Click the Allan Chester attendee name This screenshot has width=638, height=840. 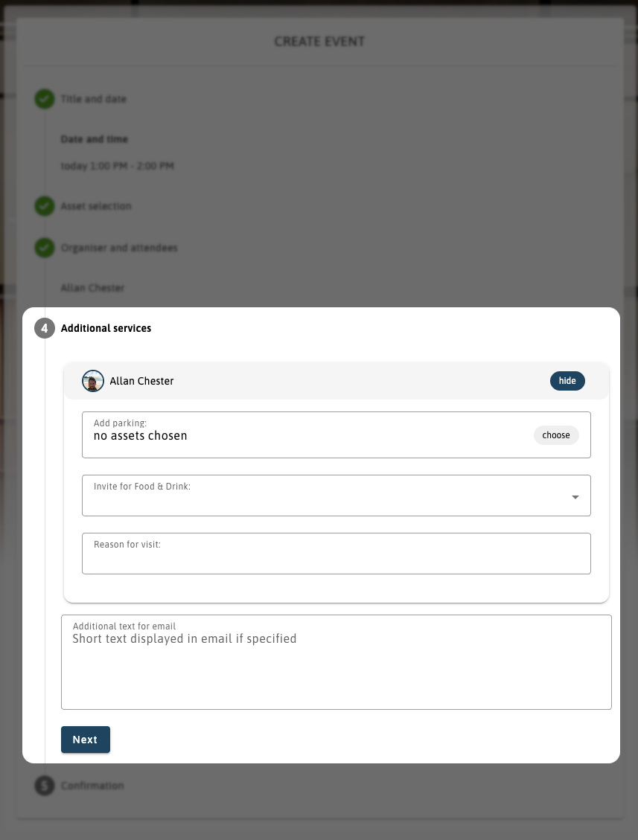142,381
